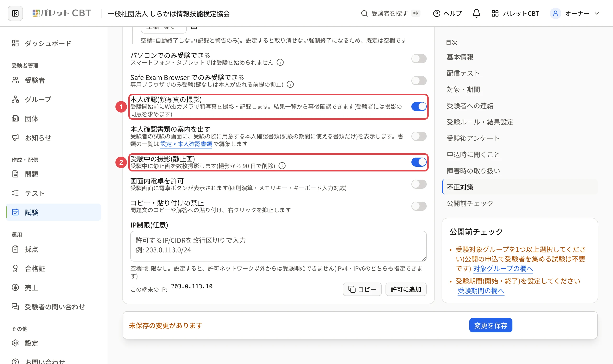Open the パレットCBT app grid icon
Image resolution: width=613 pixels, height=364 pixels.
pyautogui.click(x=495, y=13)
